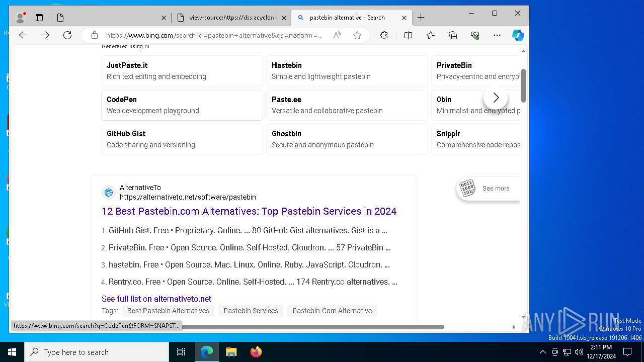The width and height of the screenshot is (644, 362).
Task: Go forward to next page
Action: click(45, 35)
